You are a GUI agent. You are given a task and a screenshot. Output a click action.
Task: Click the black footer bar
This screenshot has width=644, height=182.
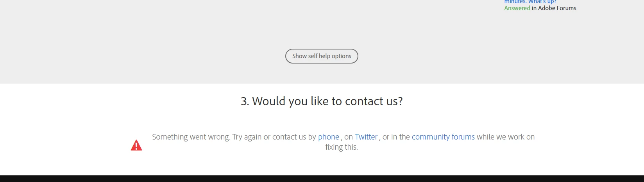(322, 179)
